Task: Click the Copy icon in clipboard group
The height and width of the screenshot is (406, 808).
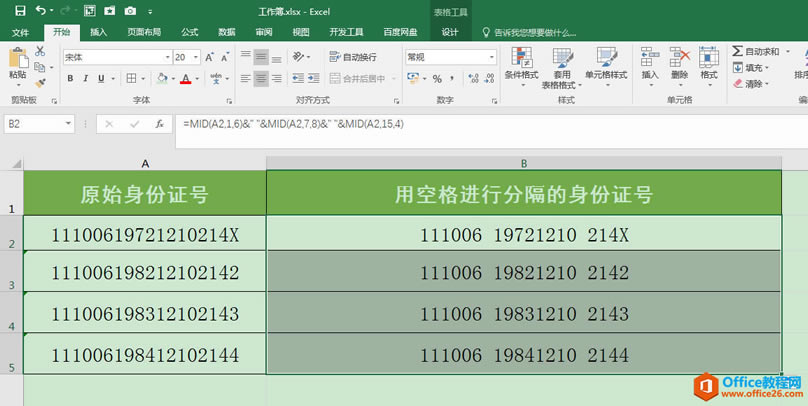Action: (40, 67)
